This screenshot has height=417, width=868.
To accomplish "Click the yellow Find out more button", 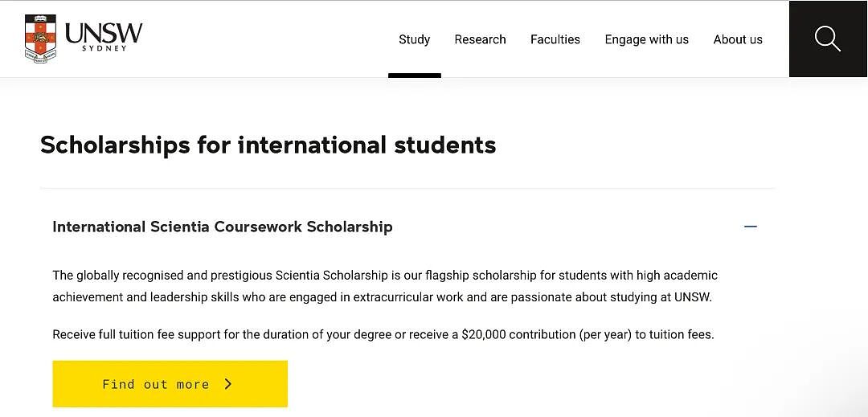I will coord(170,384).
